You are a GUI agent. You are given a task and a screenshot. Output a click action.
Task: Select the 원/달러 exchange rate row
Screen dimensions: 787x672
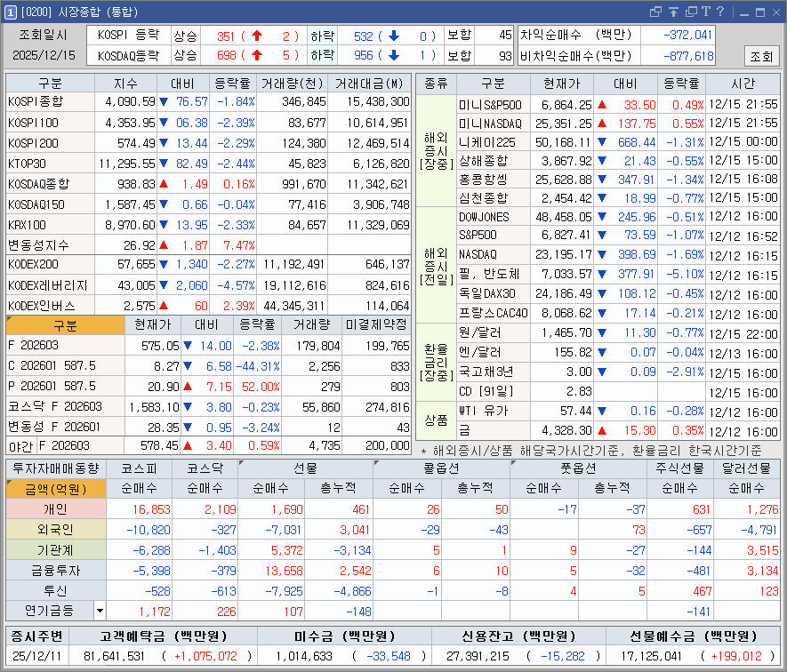coord(618,332)
